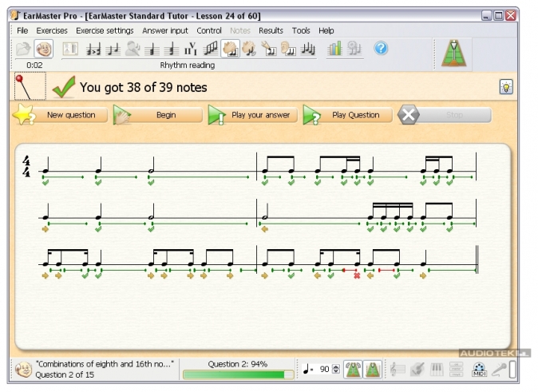Select the greyed Interval singing icon
The height and width of the screenshot is (392, 538).
(133, 49)
